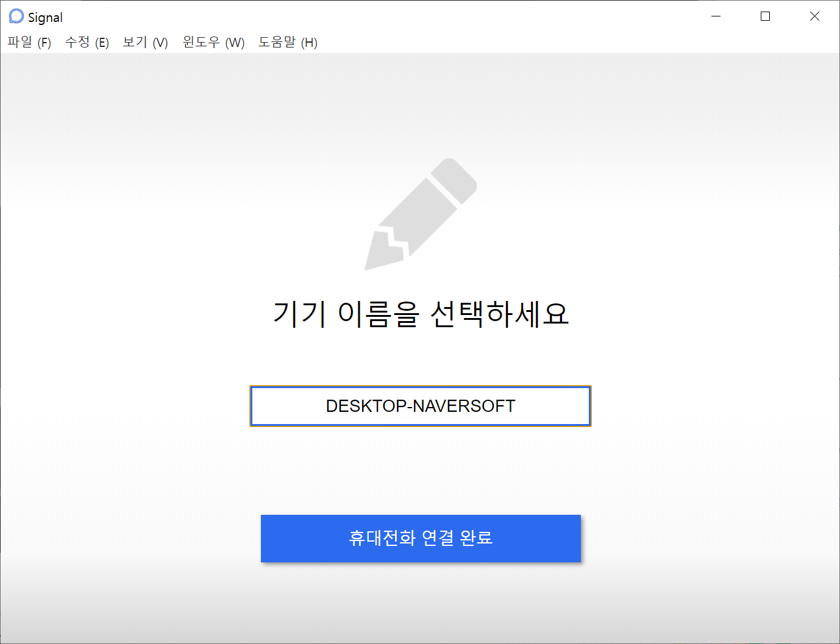The height and width of the screenshot is (644, 840).
Task: Open the 보기 (V) menu
Action: click(x=145, y=43)
